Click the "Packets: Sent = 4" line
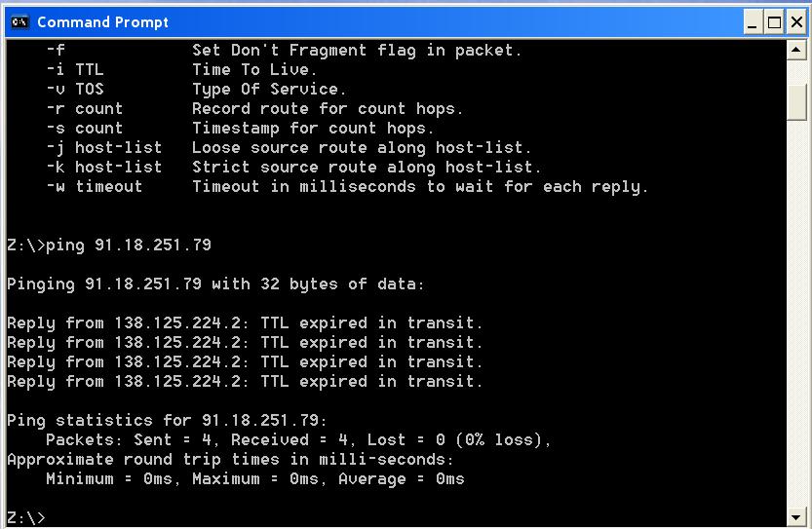The height and width of the screenshot is (529, 812). [x=298, y=440]
